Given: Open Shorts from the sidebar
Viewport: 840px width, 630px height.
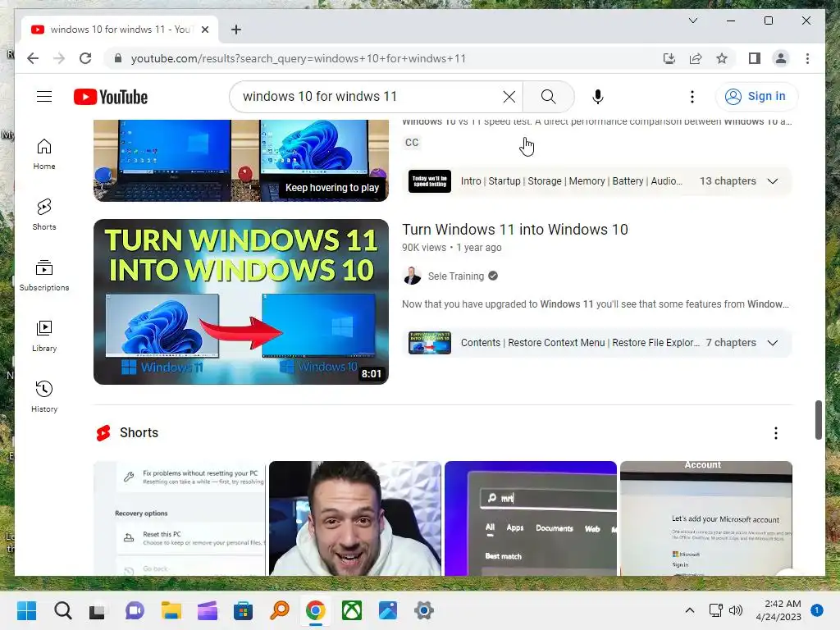Looking at the screenshot, I should click(44, 214).
